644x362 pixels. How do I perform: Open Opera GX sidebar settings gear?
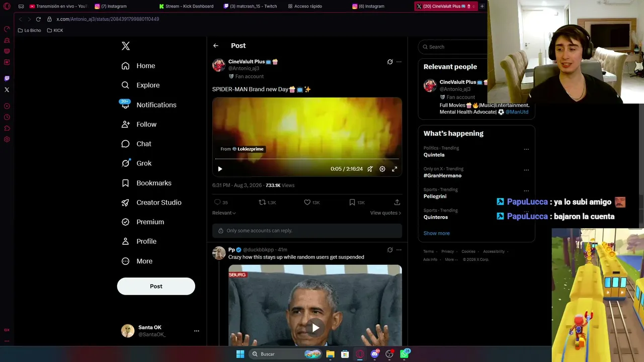point(7,139)
